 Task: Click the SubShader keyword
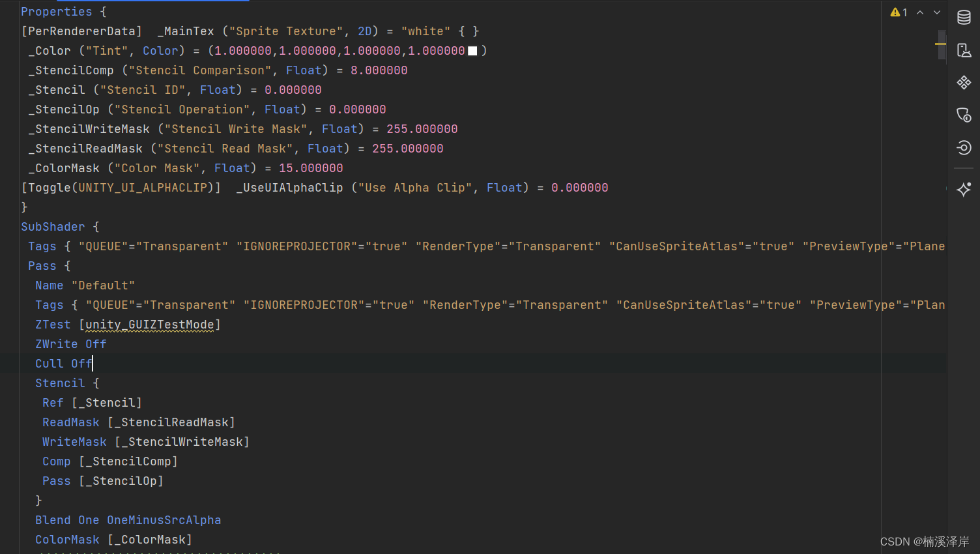tap(53, 227)
